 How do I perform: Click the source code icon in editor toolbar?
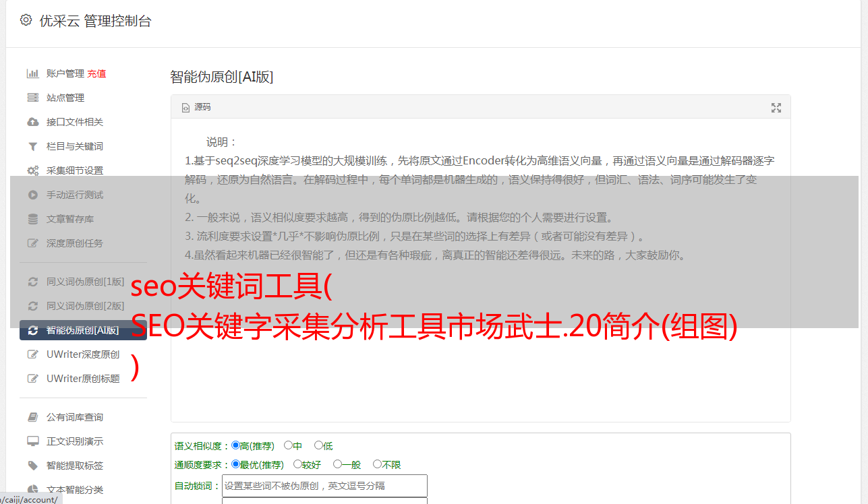pos(185,108)
